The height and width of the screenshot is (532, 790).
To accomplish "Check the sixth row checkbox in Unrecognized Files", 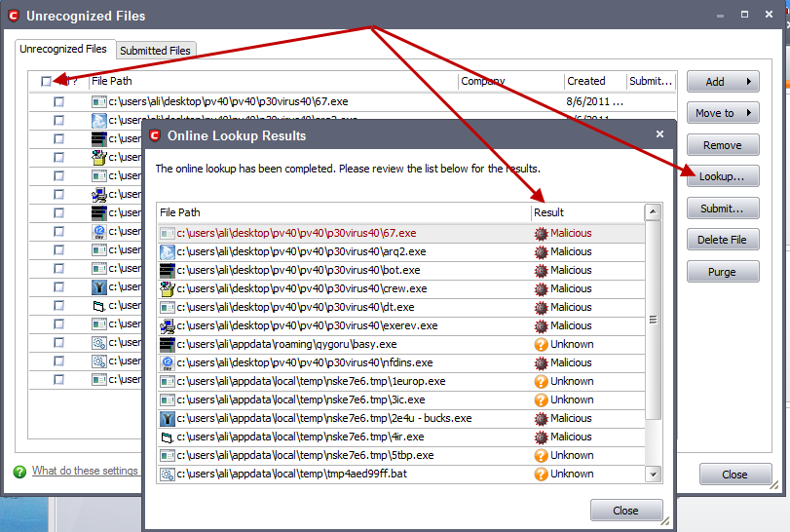I will point(59,195).
